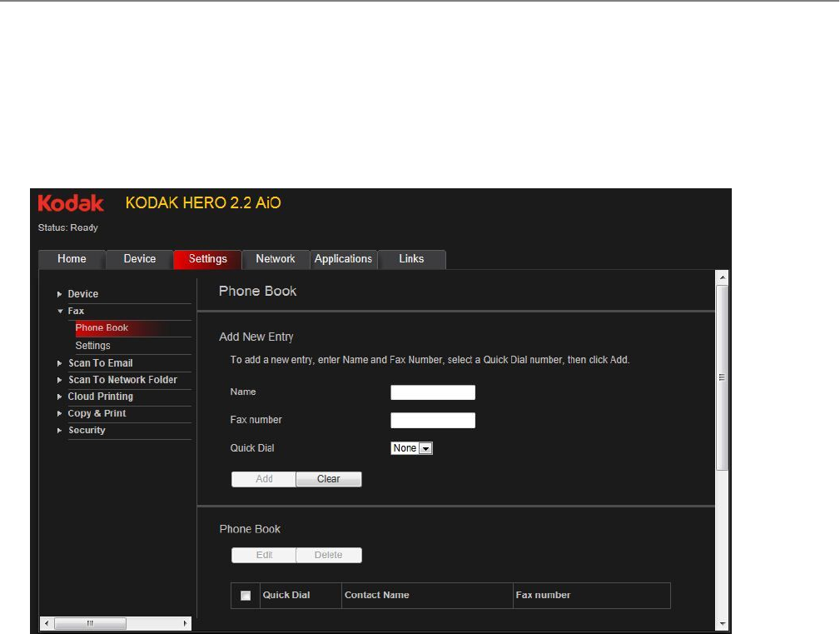Open Fax Settings in the sidebar

point(92,346)
